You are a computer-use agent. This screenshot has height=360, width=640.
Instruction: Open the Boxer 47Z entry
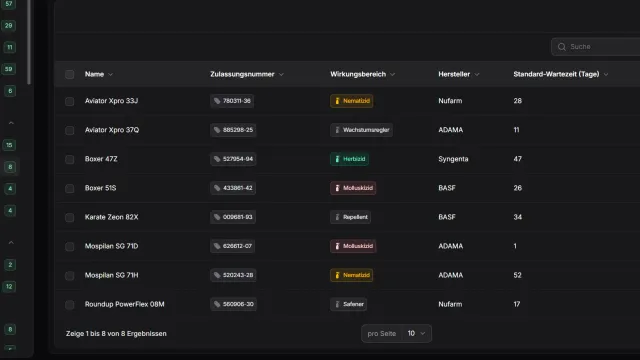(101, 159)
